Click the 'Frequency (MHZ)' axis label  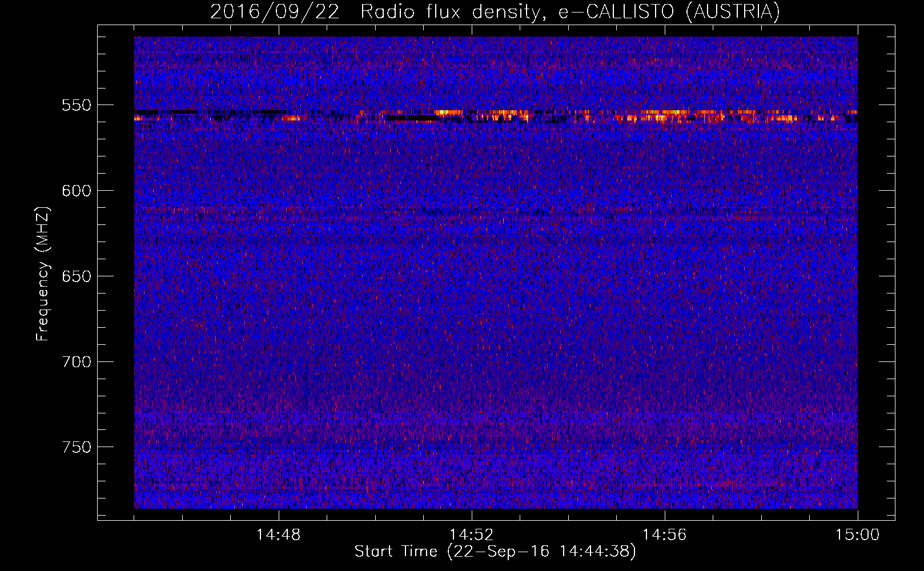pyautogui.click(x=43, y=274)
